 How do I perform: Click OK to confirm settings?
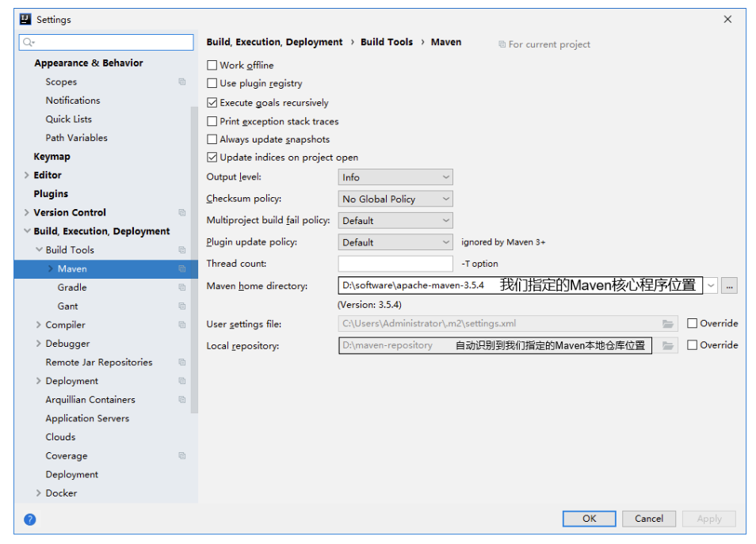tap(589, 519)
